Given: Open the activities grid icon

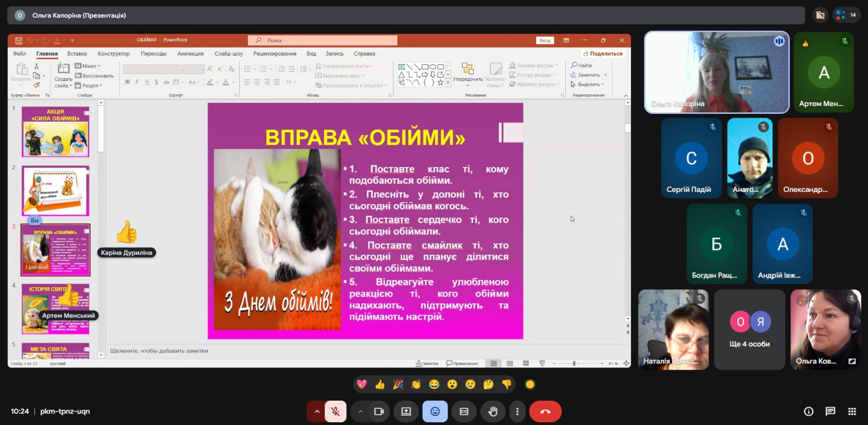Looking at the screenshot, I should 852,411.
